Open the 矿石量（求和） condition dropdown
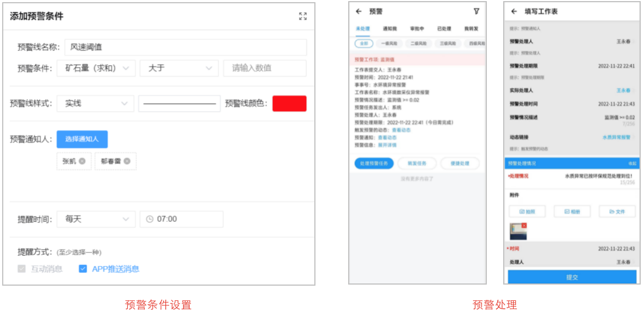644x314 pixels. click(96, 68)
